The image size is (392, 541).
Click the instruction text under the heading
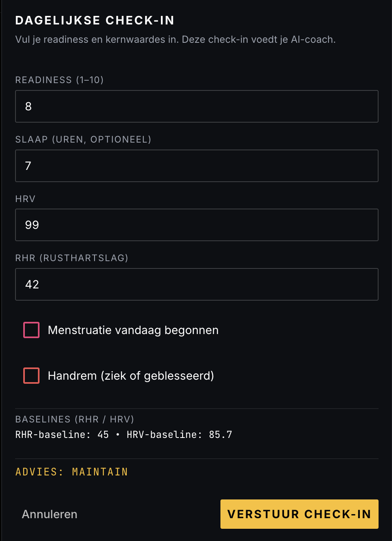click(175, 40)
